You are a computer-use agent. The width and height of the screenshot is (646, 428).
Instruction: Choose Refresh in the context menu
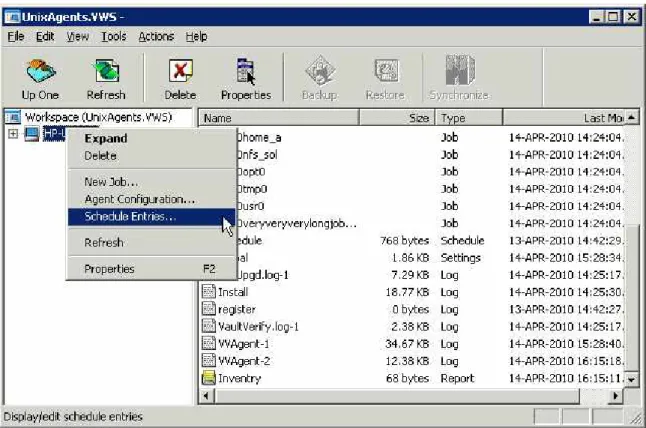[151, 243]
